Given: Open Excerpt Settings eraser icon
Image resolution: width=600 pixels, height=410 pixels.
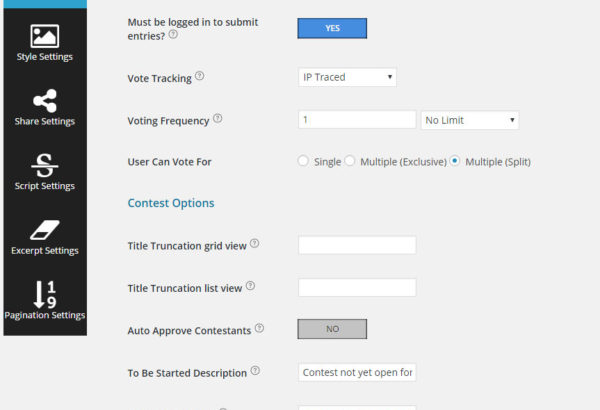Looking at the screenshot, I should pyautogui.click(x=45, y=230).
